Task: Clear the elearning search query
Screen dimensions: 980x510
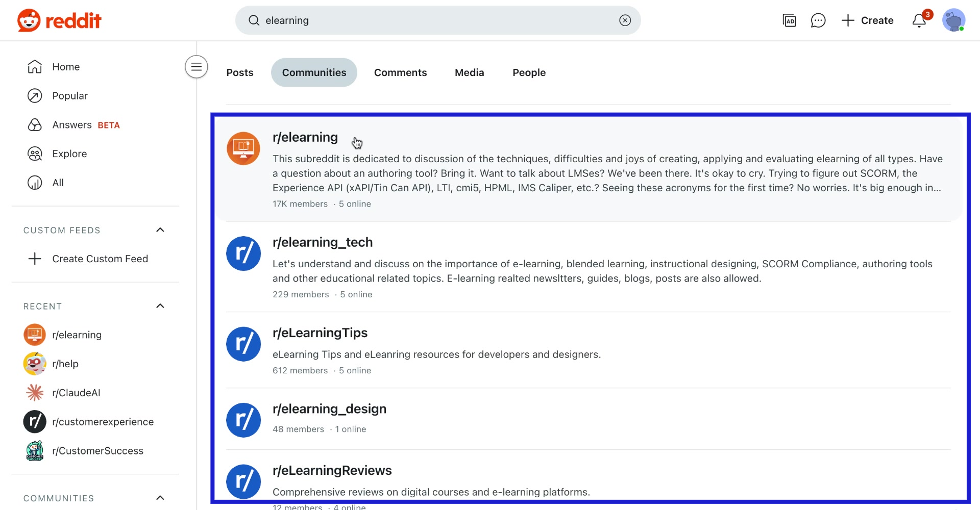Action: coord(625,20)
